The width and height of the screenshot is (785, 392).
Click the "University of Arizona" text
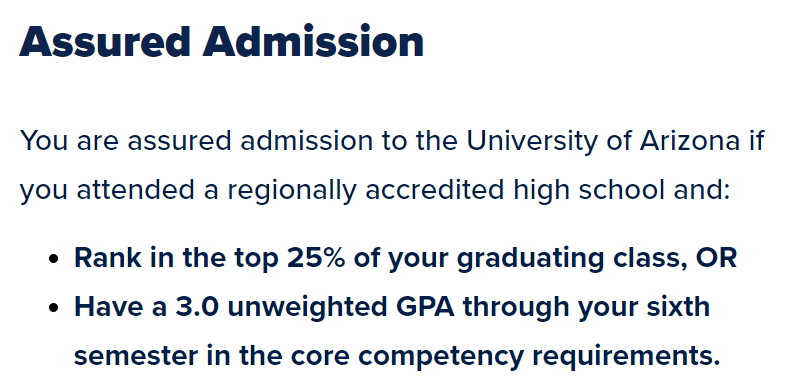(602, 142)
